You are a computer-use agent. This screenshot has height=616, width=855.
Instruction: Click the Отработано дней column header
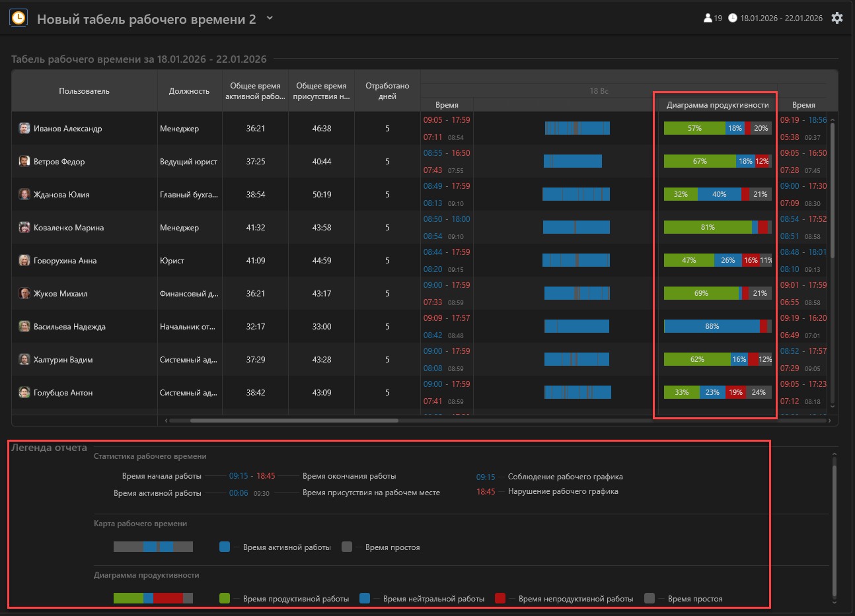click(387, 91)
